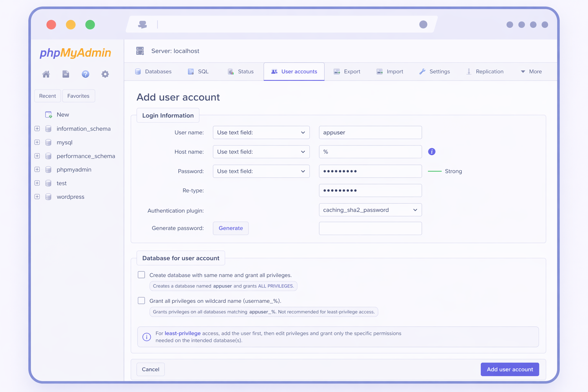
Task: Click the wordpress database icon in sidebar
Action: [48, 196]
